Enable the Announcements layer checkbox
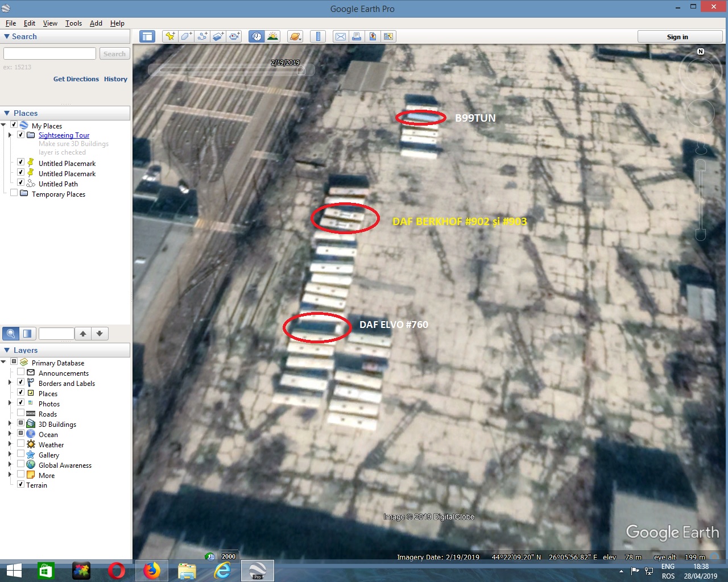Image resolution: width=728 pixels, height=582 pixels. [20, 372]
